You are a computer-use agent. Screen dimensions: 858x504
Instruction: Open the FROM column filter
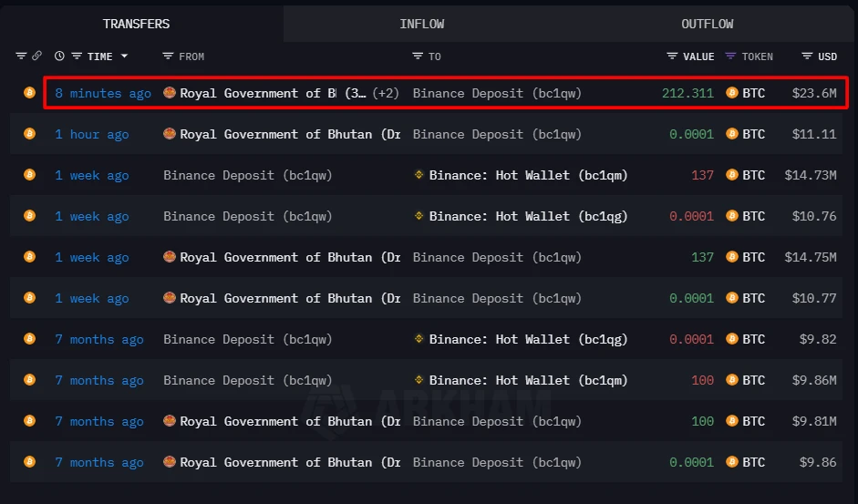[168, 57]
